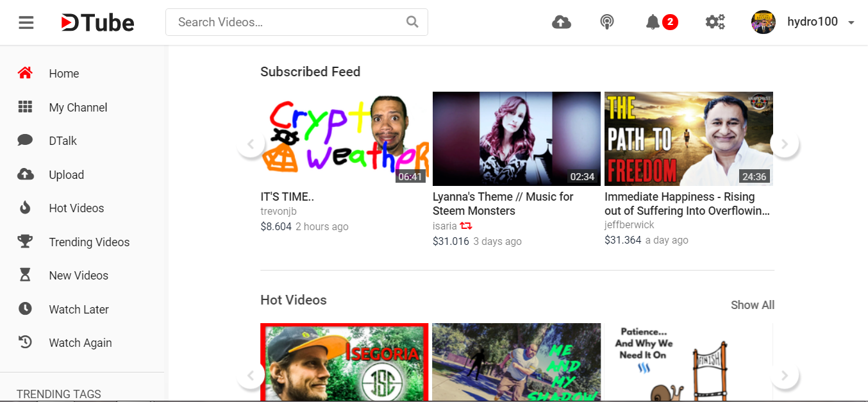The height and width of the screenshot is (402, 868).
Task: Click the $31.016 payout value
Action: click(451, 241)
